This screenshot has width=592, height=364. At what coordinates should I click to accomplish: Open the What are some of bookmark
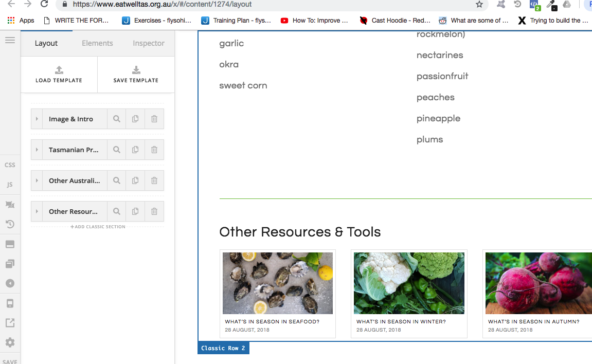(474, 21)
